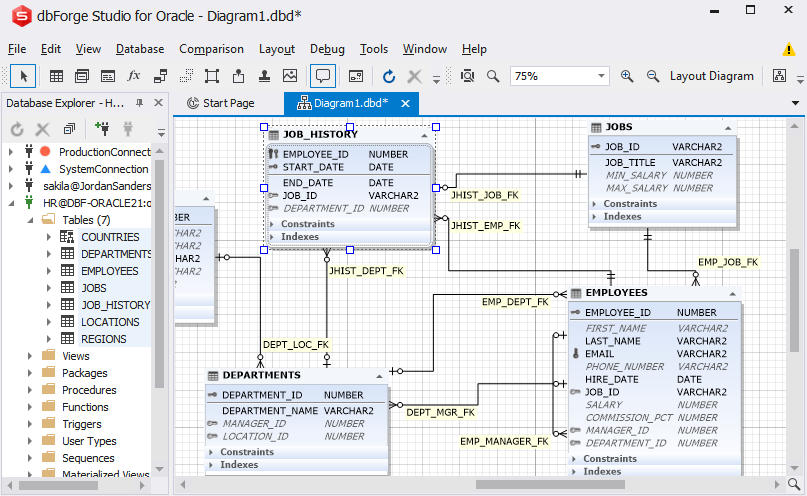The width and height of the screenshot is (807, 496).
Task: Click the New Procedure toolbar icon
Action: 108,77
